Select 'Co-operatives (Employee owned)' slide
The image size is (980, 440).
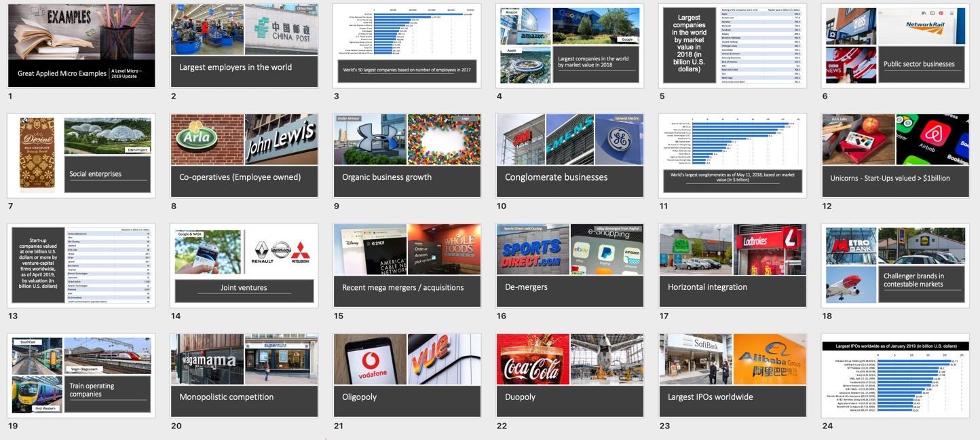244,156
